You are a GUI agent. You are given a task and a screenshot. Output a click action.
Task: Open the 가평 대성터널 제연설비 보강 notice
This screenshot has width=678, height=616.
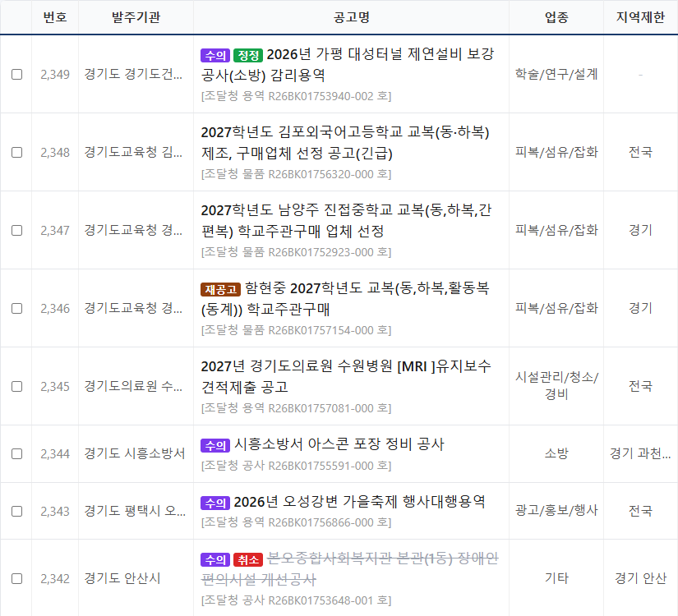[x=347, y=64]
